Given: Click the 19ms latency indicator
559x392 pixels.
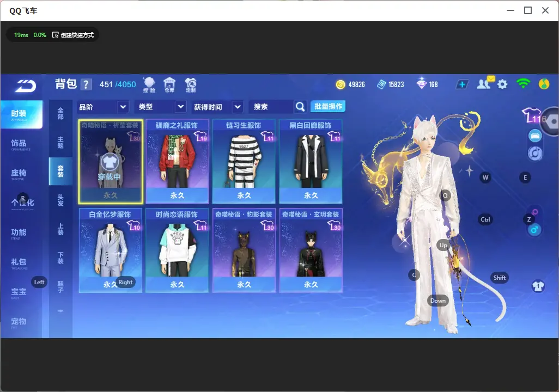Looking at the screenshot, I should (x=21, y=35).
